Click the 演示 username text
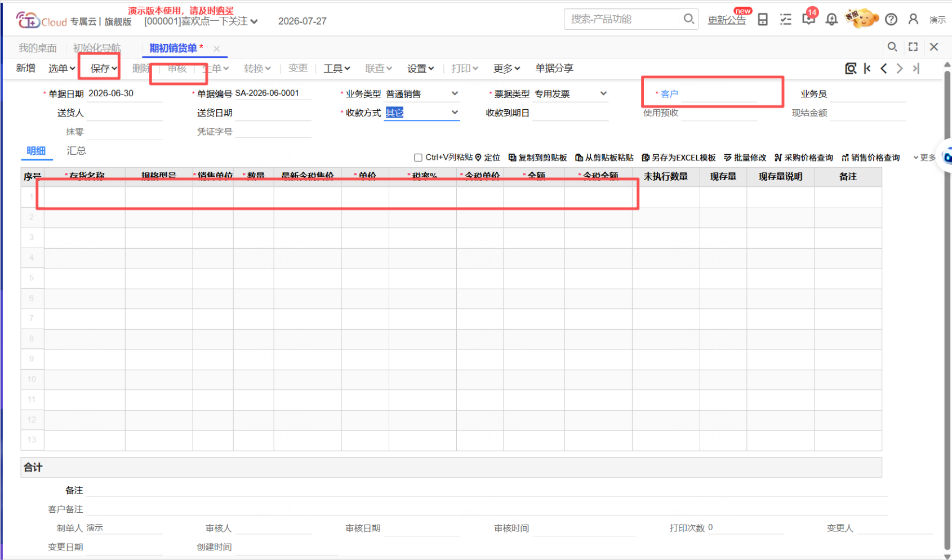Viewport: 952px width, 560px height. 937,20
